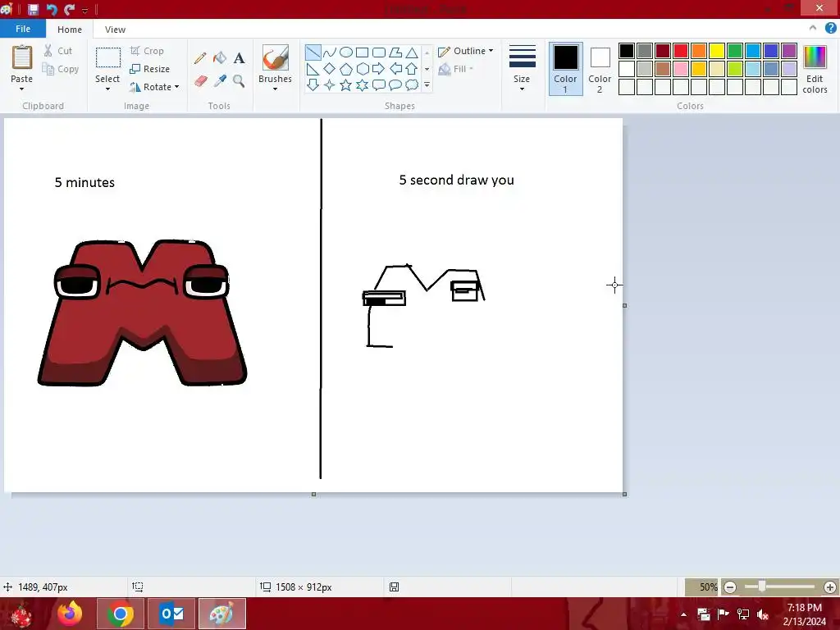The height and width of the screenshot is (630, 840).
Task: Open the Brushes dropdown
Action: pos(275,89)
